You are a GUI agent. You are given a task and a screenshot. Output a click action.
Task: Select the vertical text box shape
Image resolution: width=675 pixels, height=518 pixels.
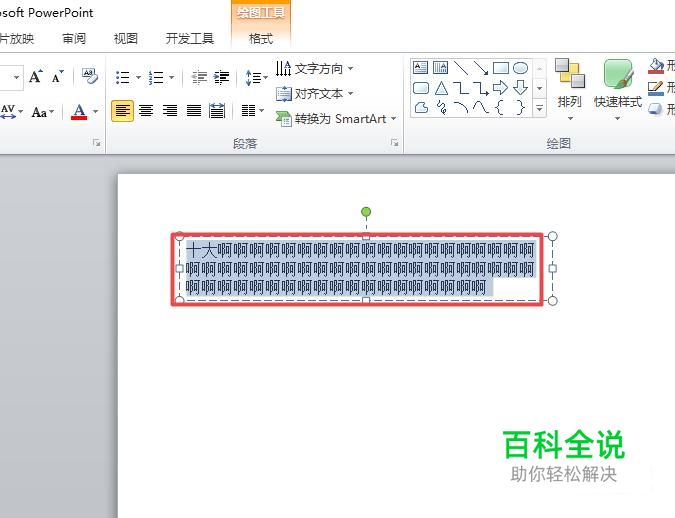pyautogui.click(x=440, y=68)
